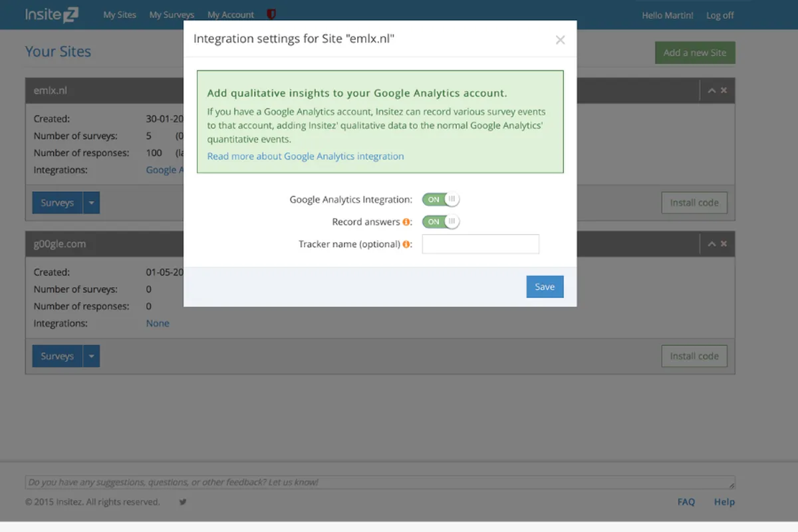The image size is (798, 532).
Task: Open Surveys dropdown arrow for g00gle.com
Action: pyautogui.click(x=92, y=356)
